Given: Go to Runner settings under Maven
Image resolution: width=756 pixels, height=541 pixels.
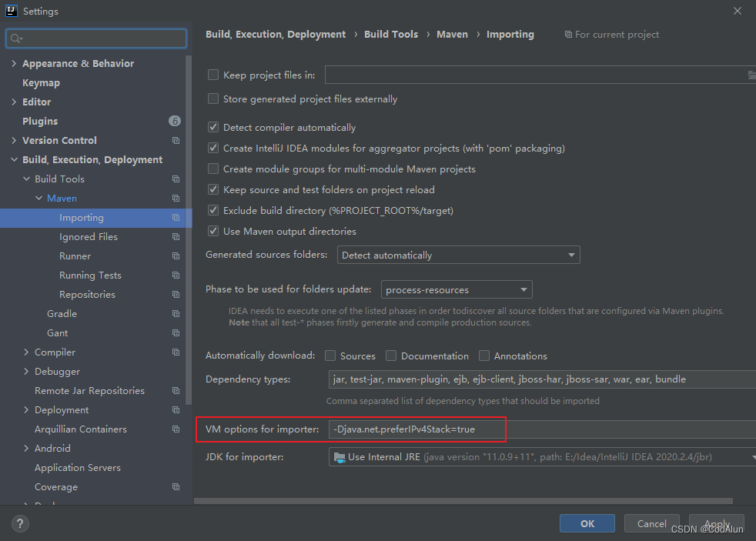Looking at the screenshot, I should pos(75,255).
